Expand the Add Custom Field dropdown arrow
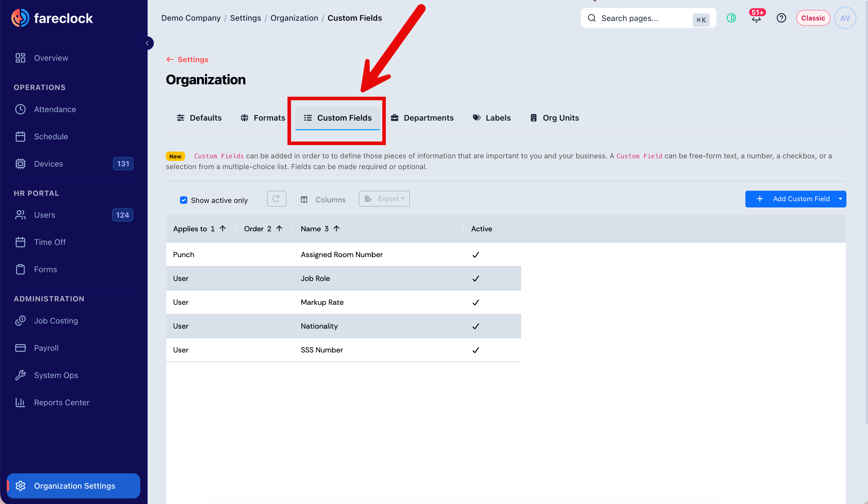 click(x=840, y=199)
